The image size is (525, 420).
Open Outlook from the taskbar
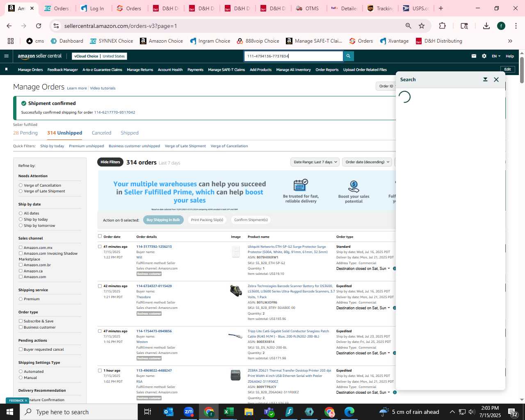(x=169, y=412)
